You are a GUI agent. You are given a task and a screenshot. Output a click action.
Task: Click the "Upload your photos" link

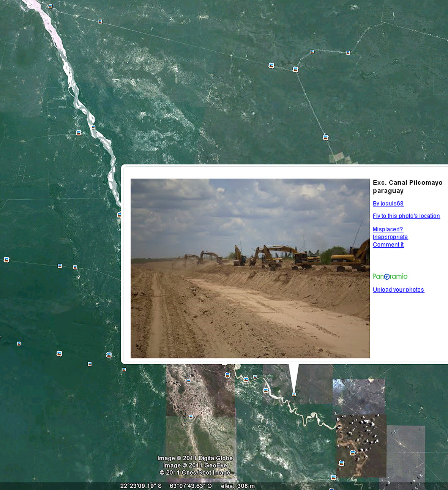click(x=398, y=289)
